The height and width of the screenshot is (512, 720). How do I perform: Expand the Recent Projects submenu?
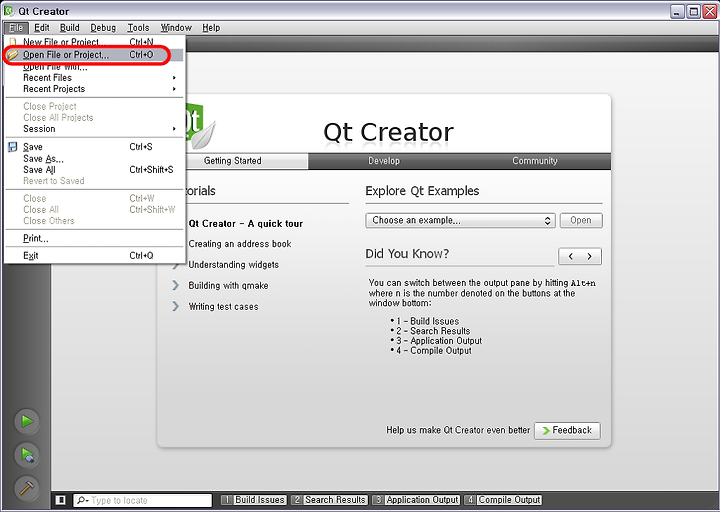coord(95,89)
